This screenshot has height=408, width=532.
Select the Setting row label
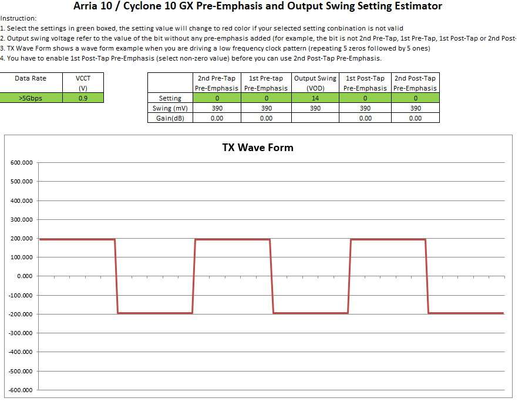170,98
